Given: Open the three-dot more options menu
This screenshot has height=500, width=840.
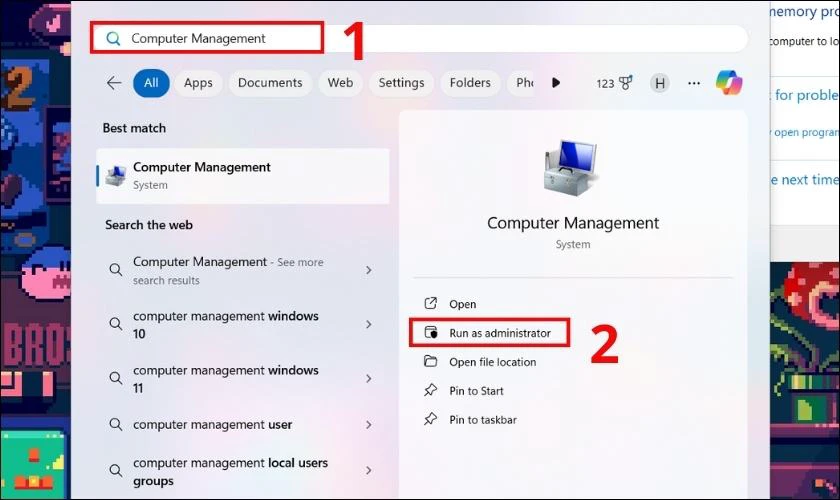Looking at the screenshot, I should pyautogui.click(x=694, y=83).
